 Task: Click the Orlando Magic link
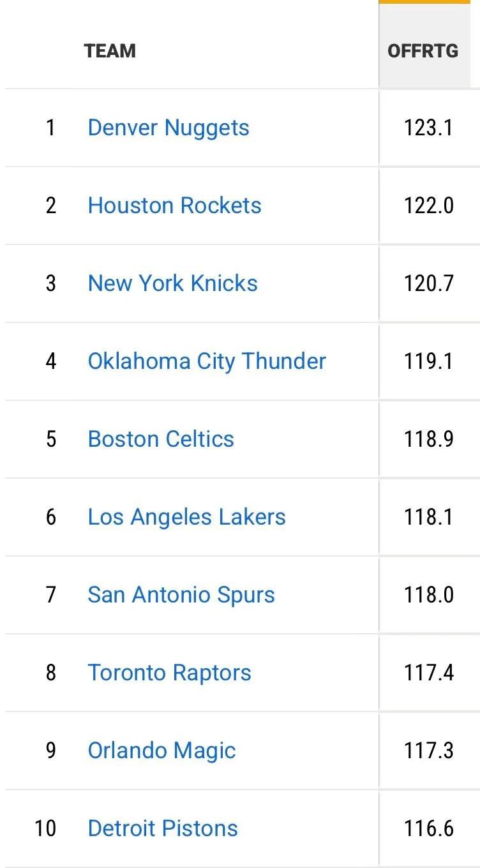161,751
